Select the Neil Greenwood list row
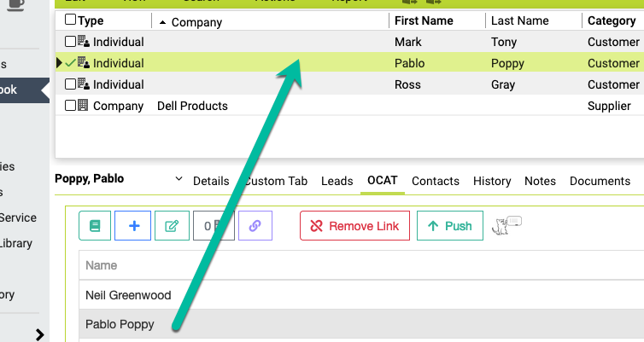This screenshot has height=342, width=644. point(128,295)
